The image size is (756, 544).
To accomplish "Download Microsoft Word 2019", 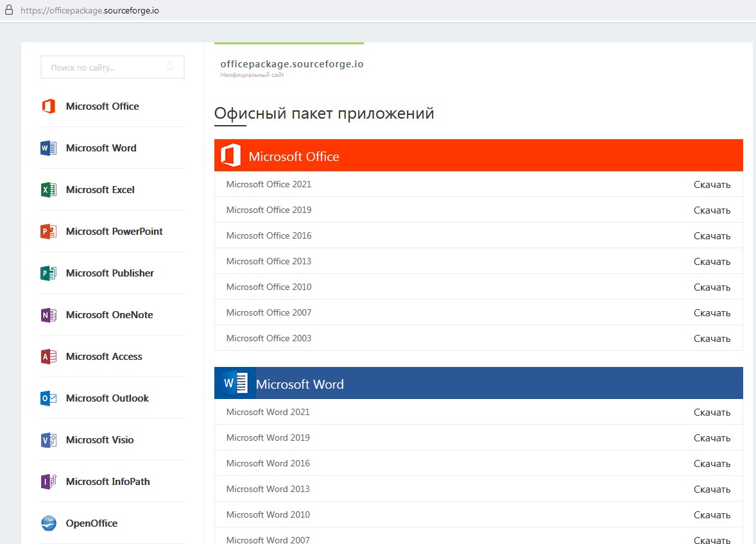I will tap(712, 438).
